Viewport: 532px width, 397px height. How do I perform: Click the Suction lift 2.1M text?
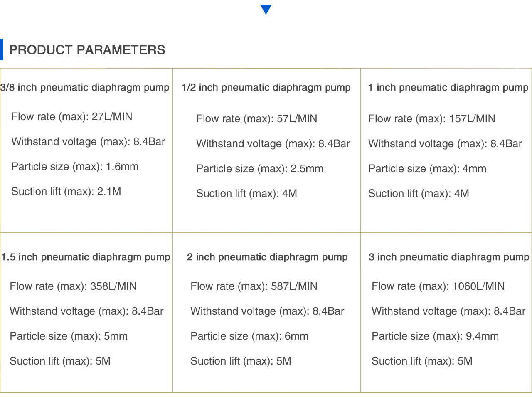(x=66, y=192)
